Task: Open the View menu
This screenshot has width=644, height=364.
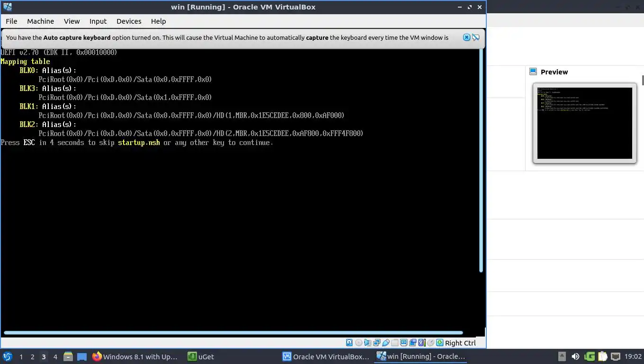Action: [x=72, y=21]
